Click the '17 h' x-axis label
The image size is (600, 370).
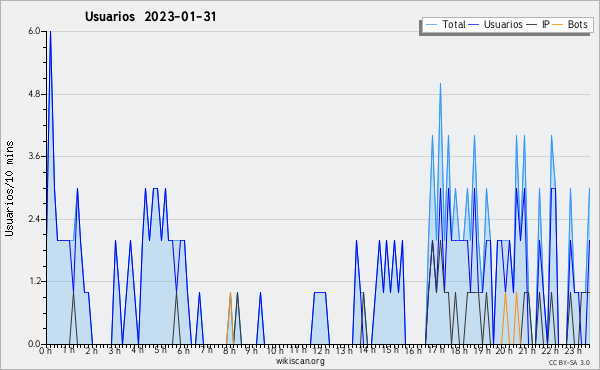pyautogui.click(x=436, y=350)
